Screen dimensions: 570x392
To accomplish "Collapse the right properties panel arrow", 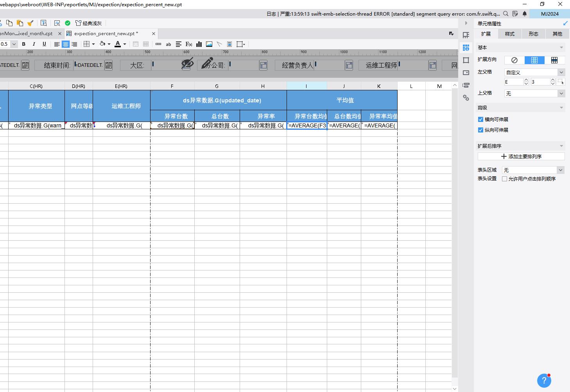I will click(466, 23).
